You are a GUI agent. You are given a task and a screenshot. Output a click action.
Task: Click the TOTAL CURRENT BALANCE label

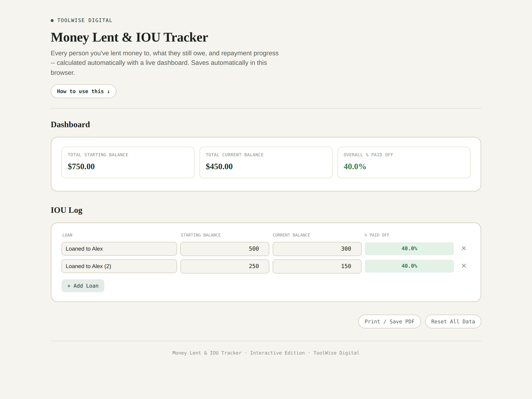234,155
